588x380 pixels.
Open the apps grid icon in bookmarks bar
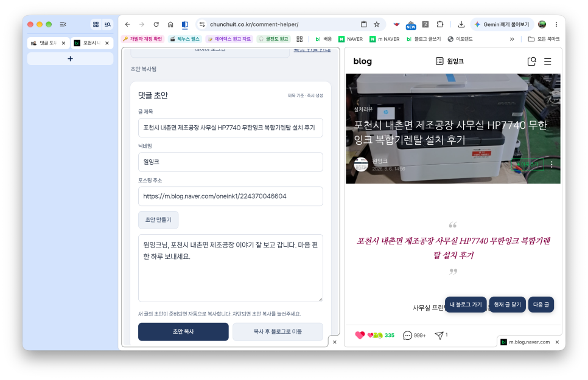pos(299,39)
